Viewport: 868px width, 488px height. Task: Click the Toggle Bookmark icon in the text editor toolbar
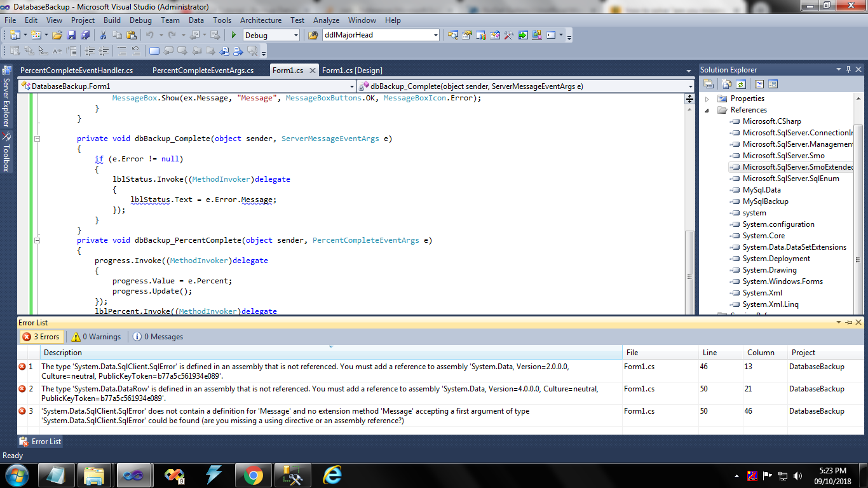154,51
